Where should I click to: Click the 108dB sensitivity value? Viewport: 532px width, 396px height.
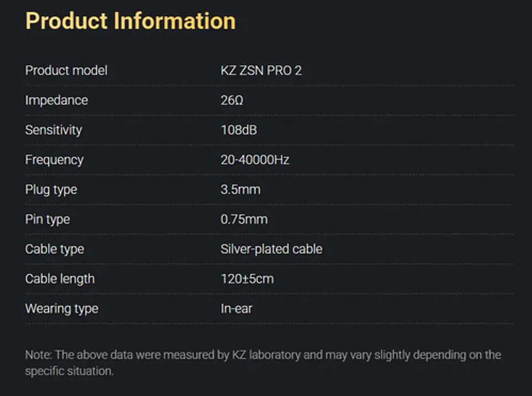[x=239, y=130]
